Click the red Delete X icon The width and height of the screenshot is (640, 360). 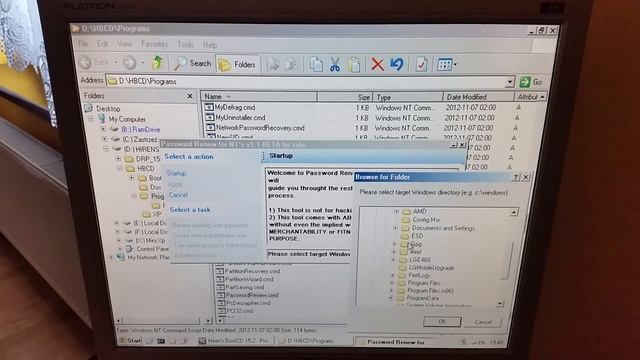coord(377,64)
